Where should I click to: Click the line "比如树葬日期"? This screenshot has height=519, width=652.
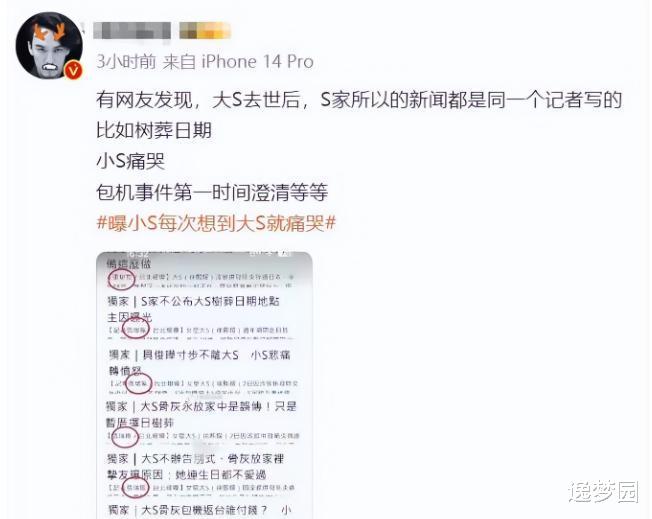click(x=154, y=130)
